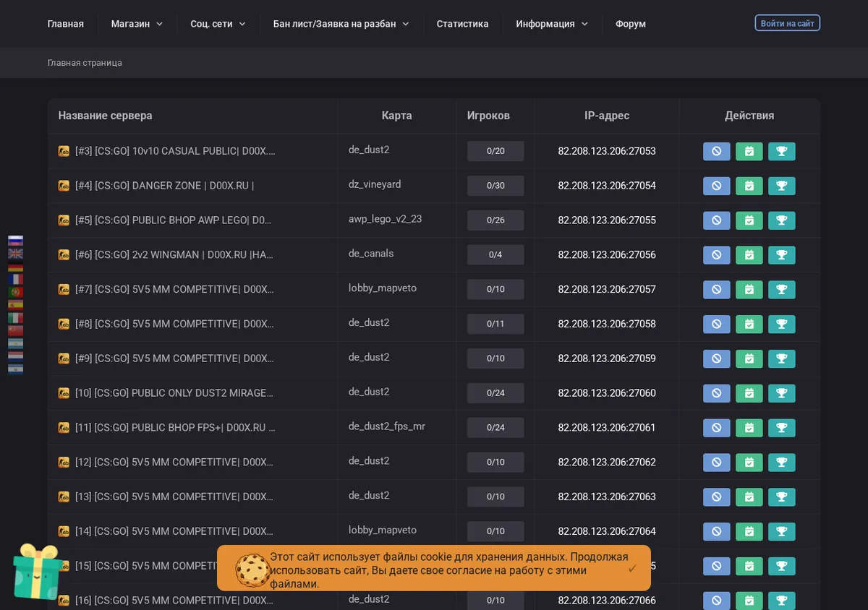The width and height of the screenshot is (868, 610).
Task: Go to the Статистика page
Action: tap(462, 24)
